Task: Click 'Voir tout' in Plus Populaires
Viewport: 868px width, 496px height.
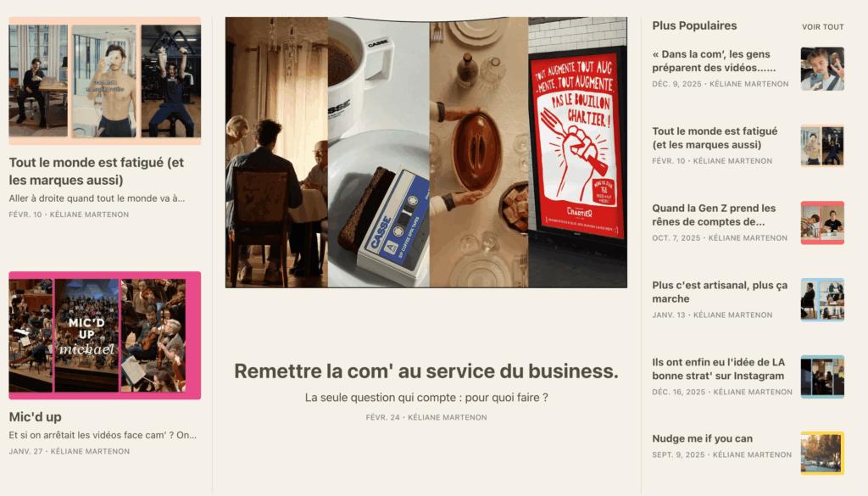Action: (822, 26)
